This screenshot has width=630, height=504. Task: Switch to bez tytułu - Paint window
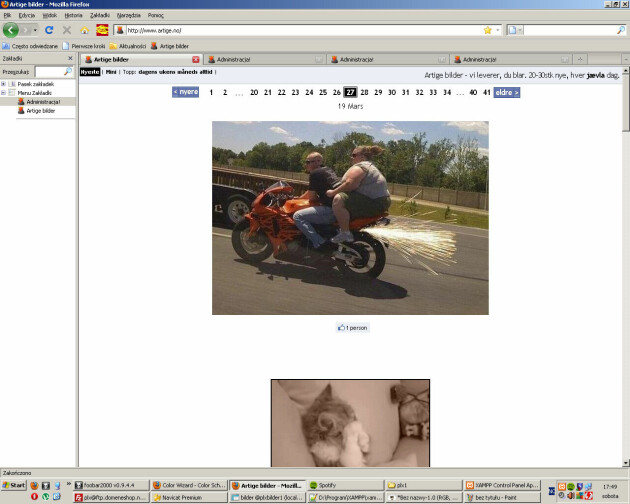point(502,498)
